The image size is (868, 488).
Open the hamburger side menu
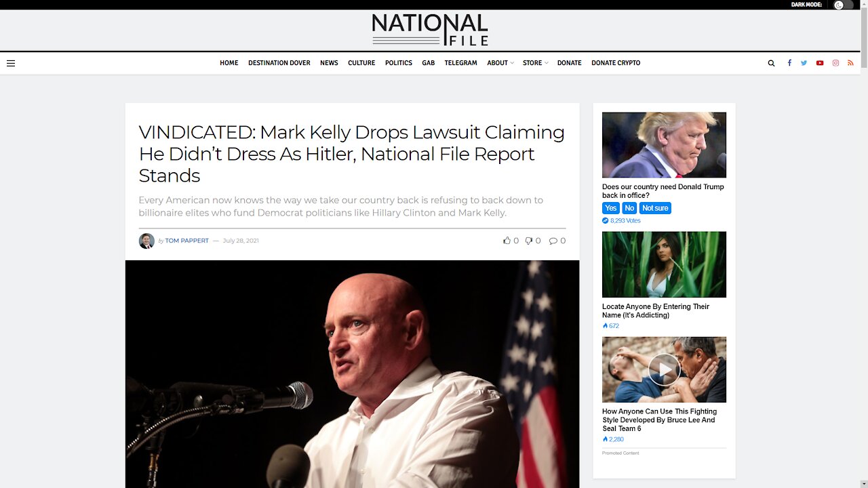11,63
